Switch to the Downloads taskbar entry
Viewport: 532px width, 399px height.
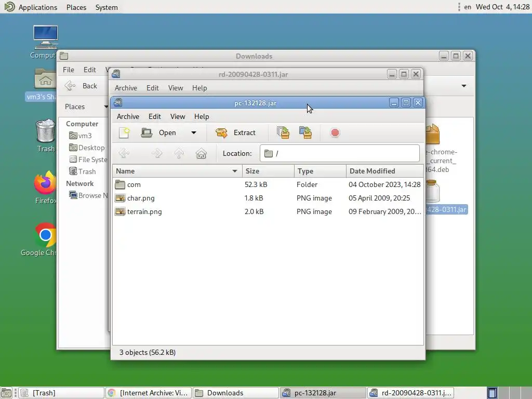(235, 393)
